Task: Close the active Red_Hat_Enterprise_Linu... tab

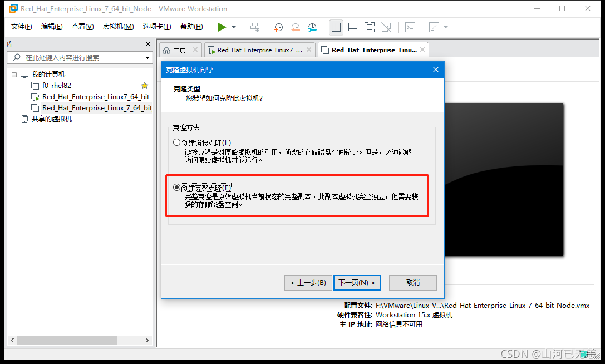Action: click(x=422, y=50)
